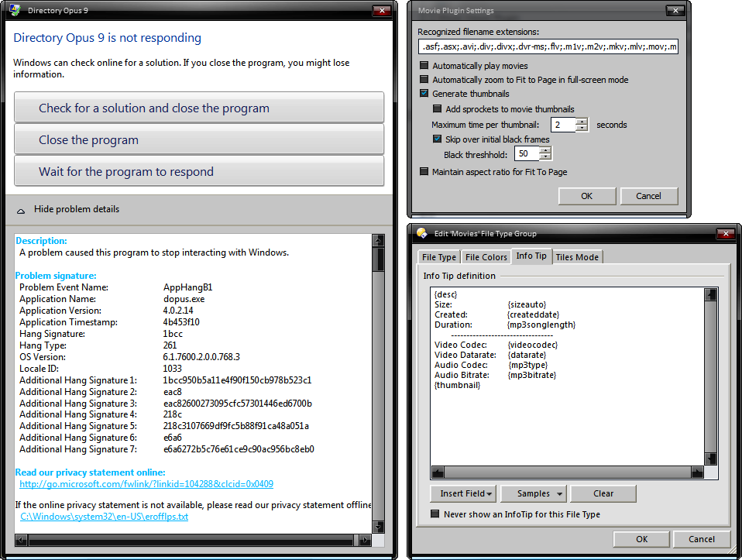
Task: Click the {mp3bitrate} field code
Action: pos(532,375)
